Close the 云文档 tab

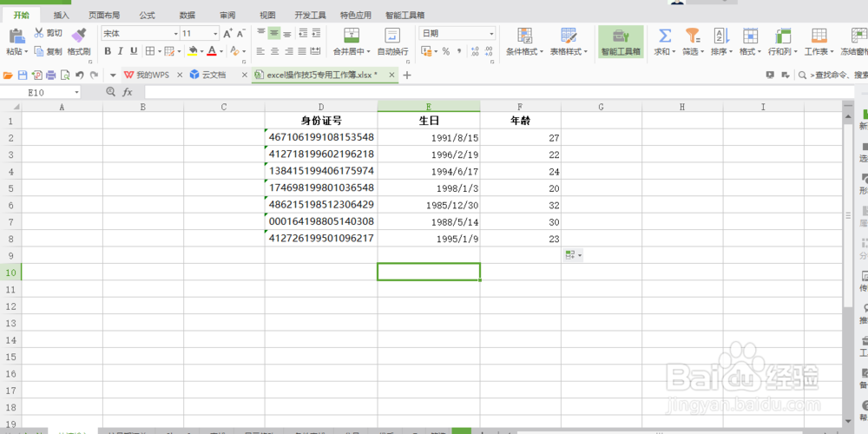coord(244,75)
